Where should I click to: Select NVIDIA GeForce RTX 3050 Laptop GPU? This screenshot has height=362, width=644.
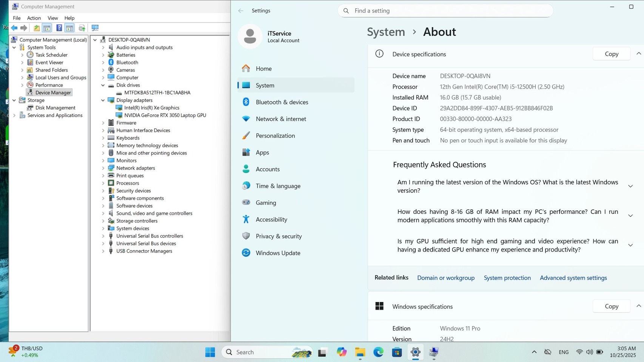(x=165, y=115)
